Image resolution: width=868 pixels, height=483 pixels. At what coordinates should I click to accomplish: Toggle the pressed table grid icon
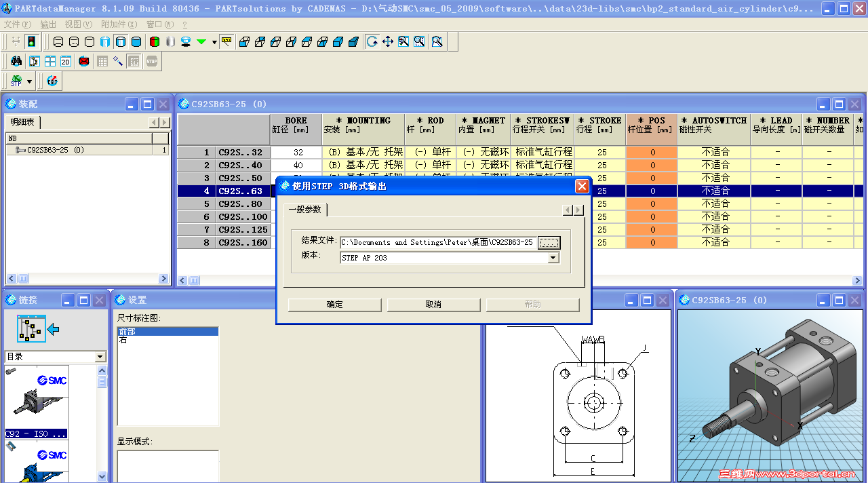(134, 61)
